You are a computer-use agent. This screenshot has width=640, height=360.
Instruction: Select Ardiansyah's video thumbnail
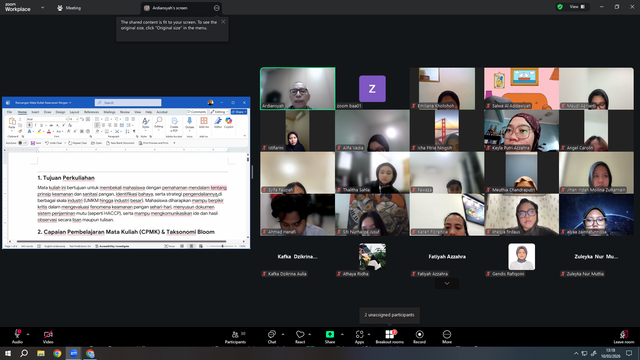[x=298, y=89]
